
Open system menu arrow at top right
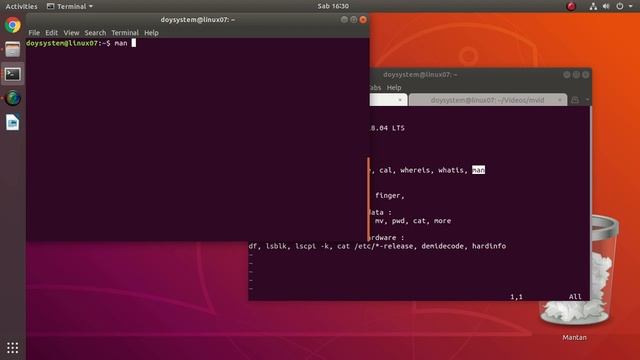click(631, 6)
